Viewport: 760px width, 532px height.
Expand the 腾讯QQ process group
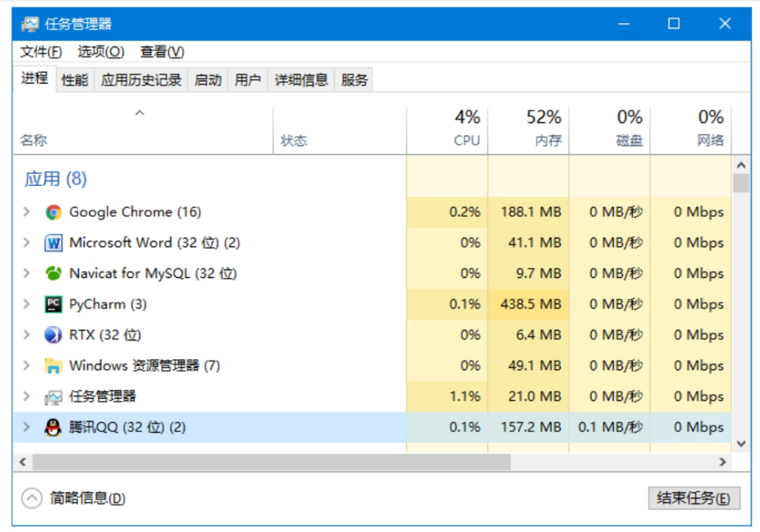27,428
